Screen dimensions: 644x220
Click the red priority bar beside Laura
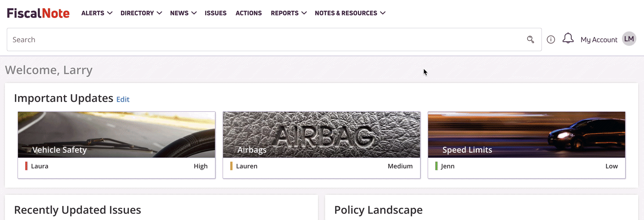pos(27,166)
